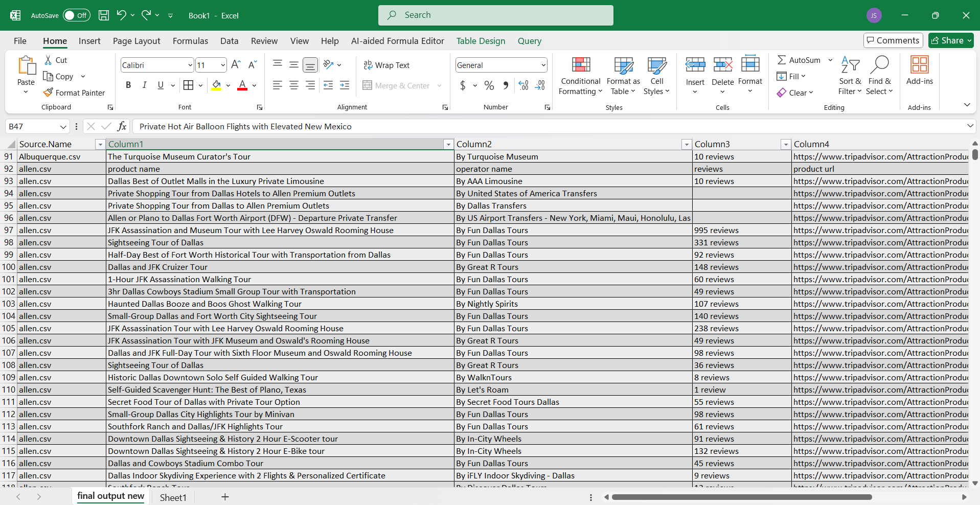
Task: Toggle bottom align button
Action: point(310,64)
